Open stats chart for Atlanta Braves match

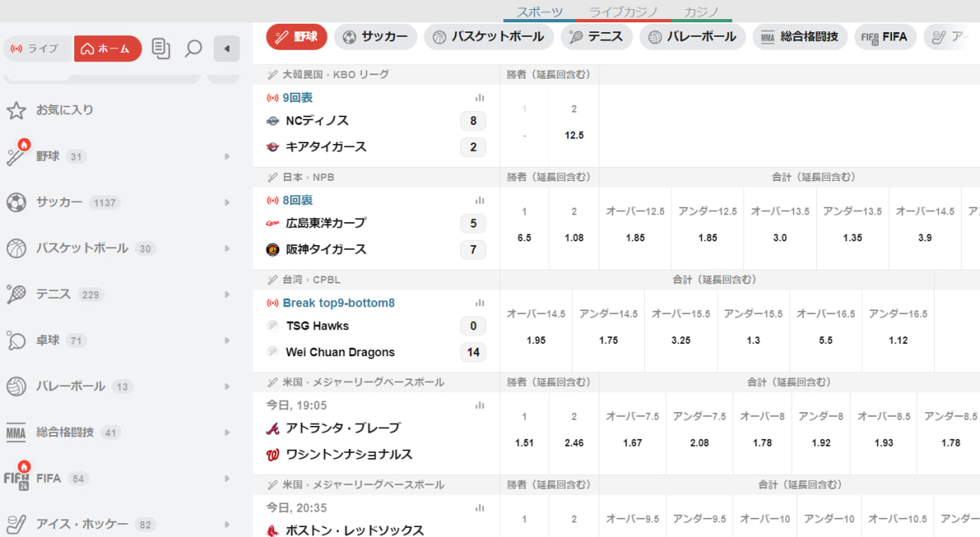[x=480, y=405]
